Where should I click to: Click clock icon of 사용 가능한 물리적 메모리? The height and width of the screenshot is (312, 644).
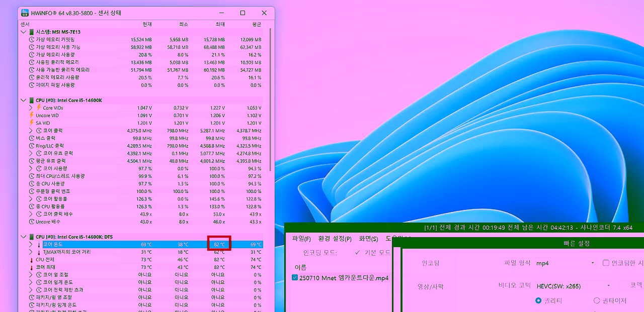[x=32, y=70]
